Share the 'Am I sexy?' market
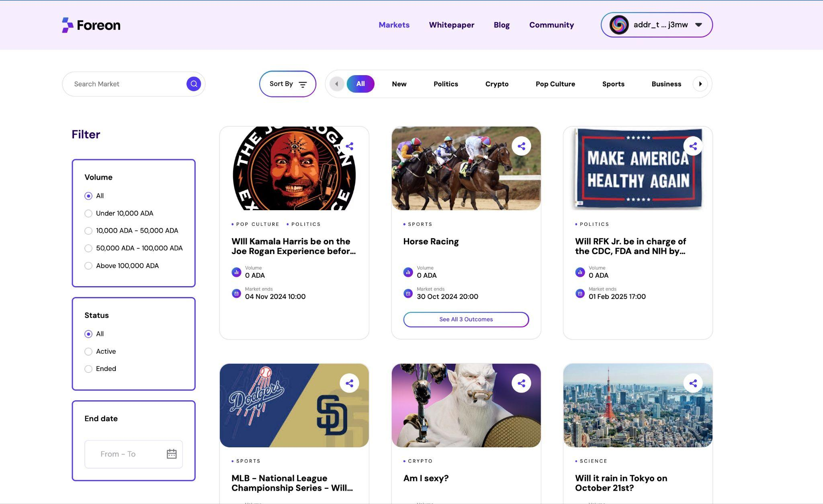This screenshot has height=504, width=823. pos(521,383)
